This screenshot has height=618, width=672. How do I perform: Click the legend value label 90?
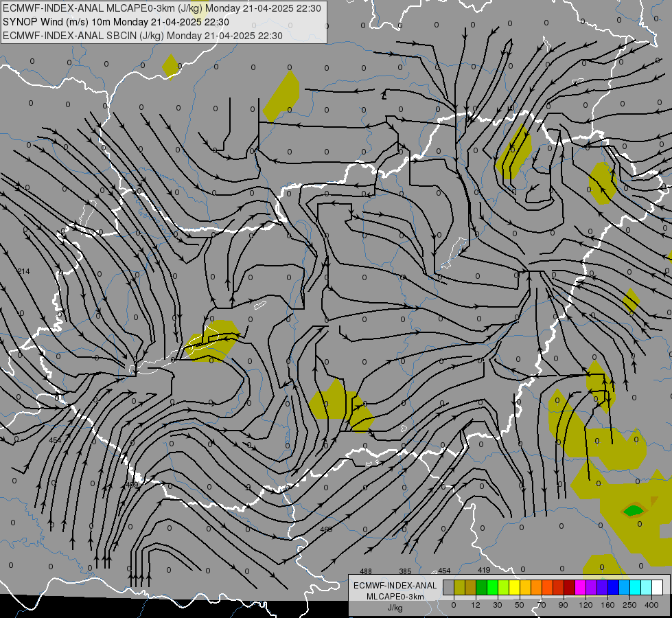click(x=563, y=605)
